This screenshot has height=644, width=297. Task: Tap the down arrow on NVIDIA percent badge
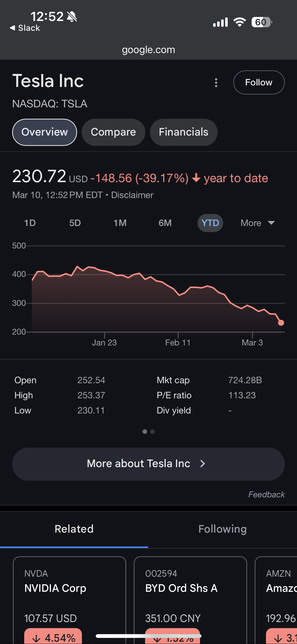(36, 638)
